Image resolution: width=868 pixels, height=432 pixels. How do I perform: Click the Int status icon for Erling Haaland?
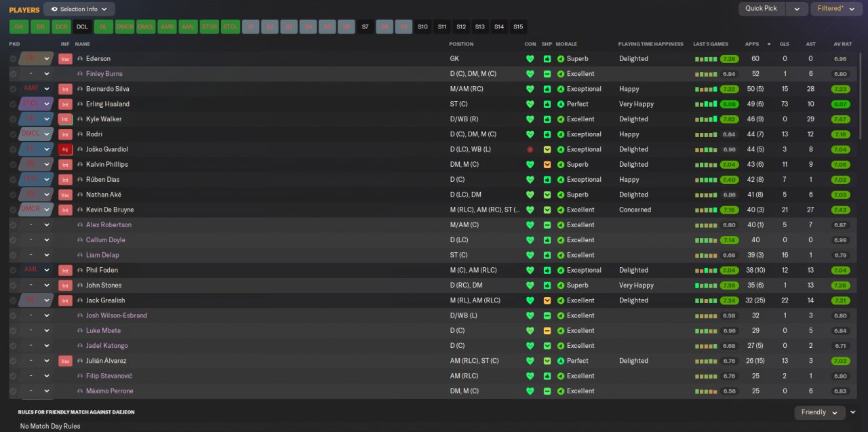[x=65, y=104]
